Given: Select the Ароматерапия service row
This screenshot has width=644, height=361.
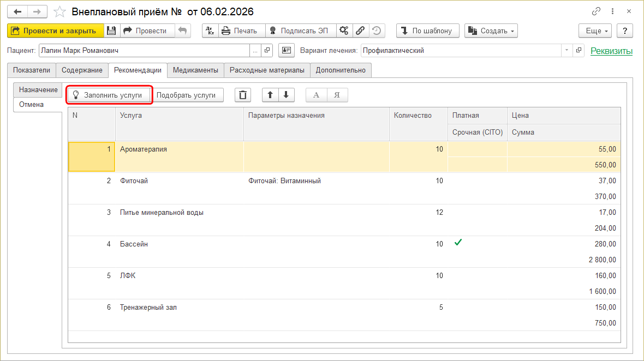Looking at the screenshot, I should coord(344,157).
